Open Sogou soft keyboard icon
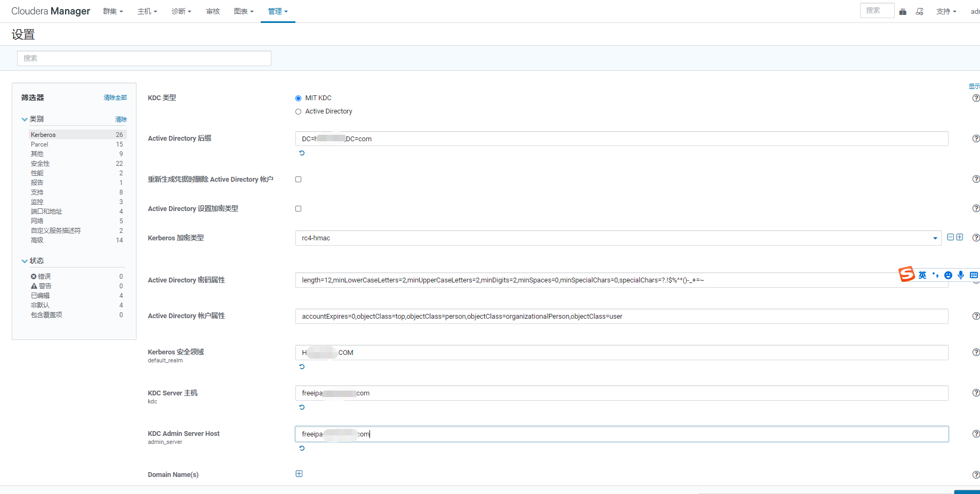The image size is (980, 494). [974, 275]
